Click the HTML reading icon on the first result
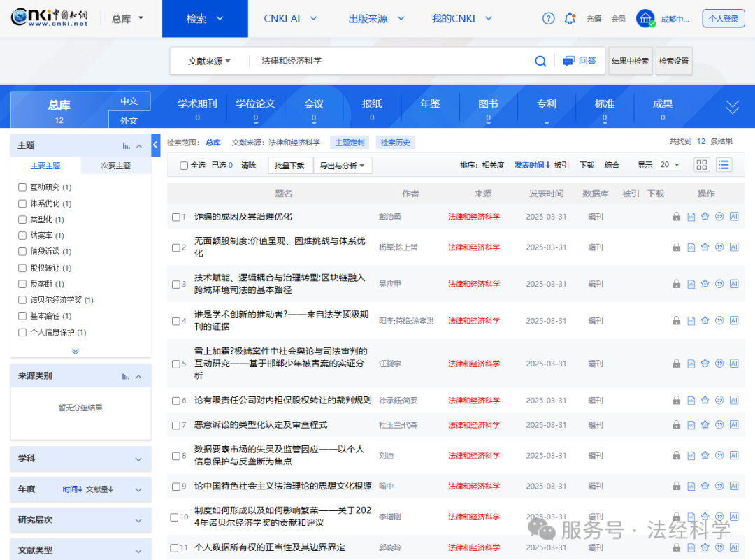The height and width of the screenshot is (560, 755). [691, 216]
